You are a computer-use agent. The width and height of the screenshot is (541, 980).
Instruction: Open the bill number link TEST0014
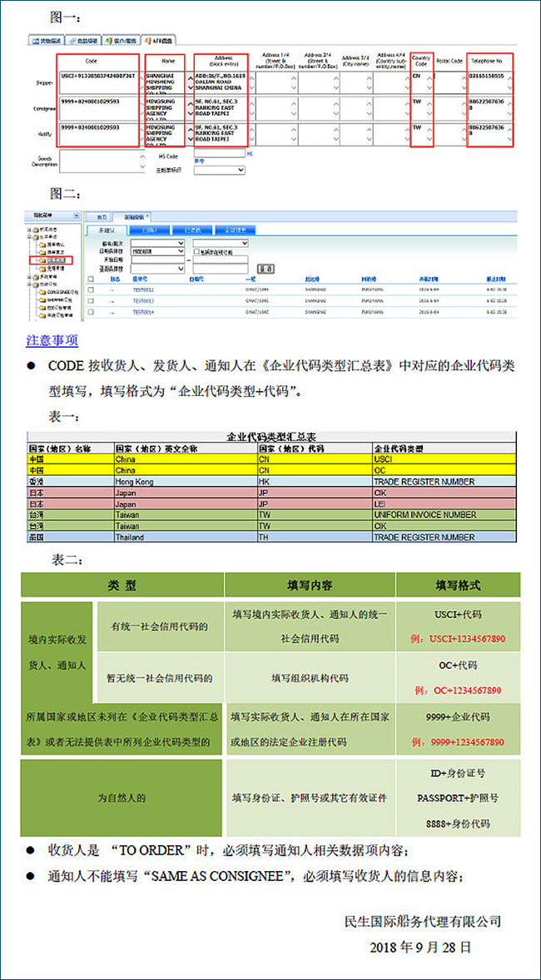click(x=143, y=311)
